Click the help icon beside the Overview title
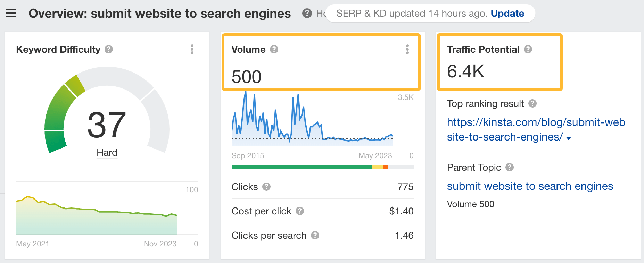This screenshot has height=263, width=644. (x=307, y=13)
